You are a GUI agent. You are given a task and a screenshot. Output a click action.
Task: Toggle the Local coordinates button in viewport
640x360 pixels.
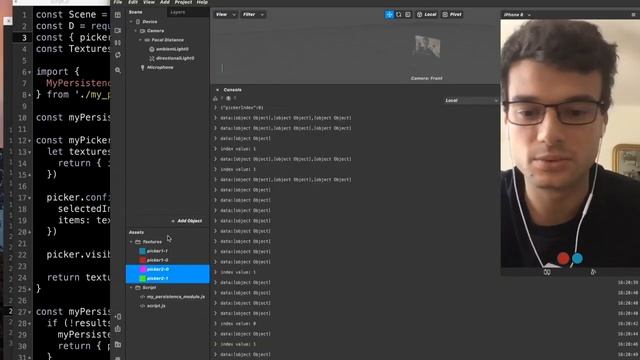pyautogui.click(x=427, y=14)
